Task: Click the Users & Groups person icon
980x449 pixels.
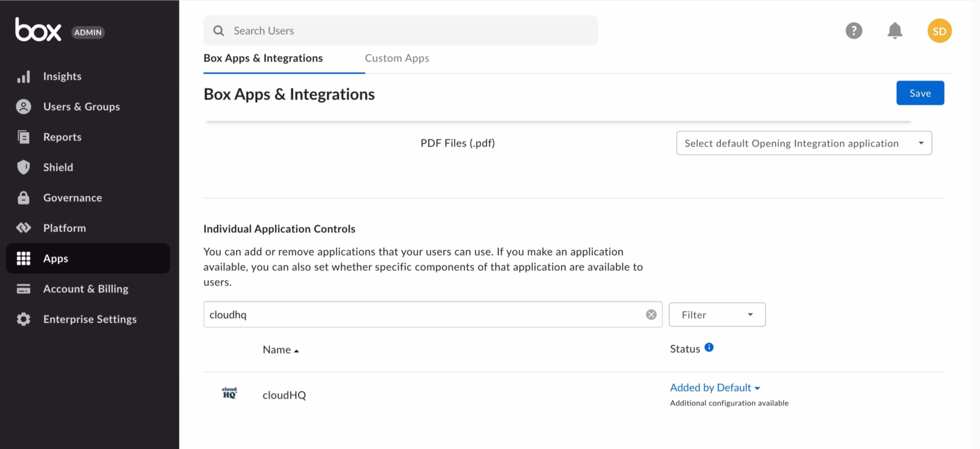Action: (23, 107)
